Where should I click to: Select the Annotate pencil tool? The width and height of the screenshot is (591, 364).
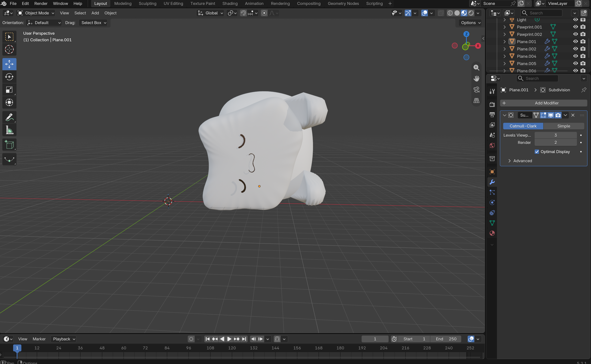click(x=9, y=117)
